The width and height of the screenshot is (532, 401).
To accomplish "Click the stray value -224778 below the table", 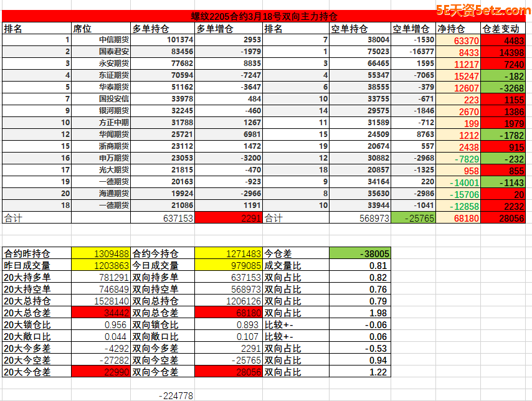I will tap(176, 396).
